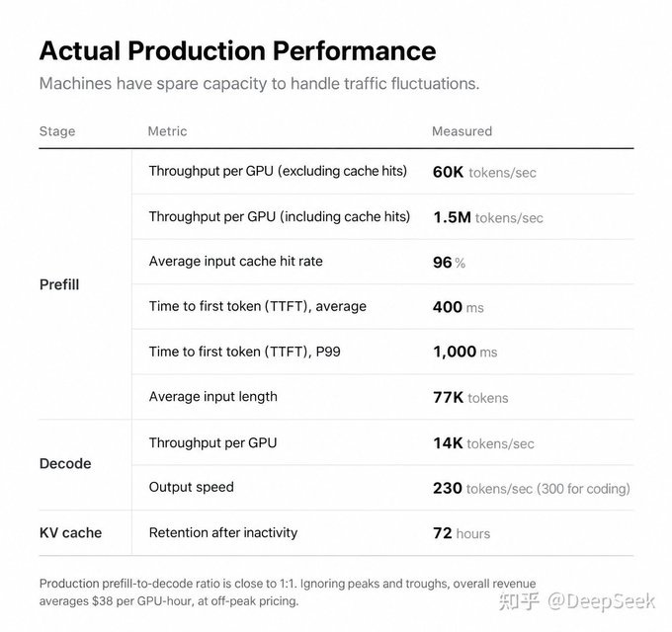The image size is (672, 632).
Task: Click Throughput per GPU excluding cache hits
Action: 278,171
